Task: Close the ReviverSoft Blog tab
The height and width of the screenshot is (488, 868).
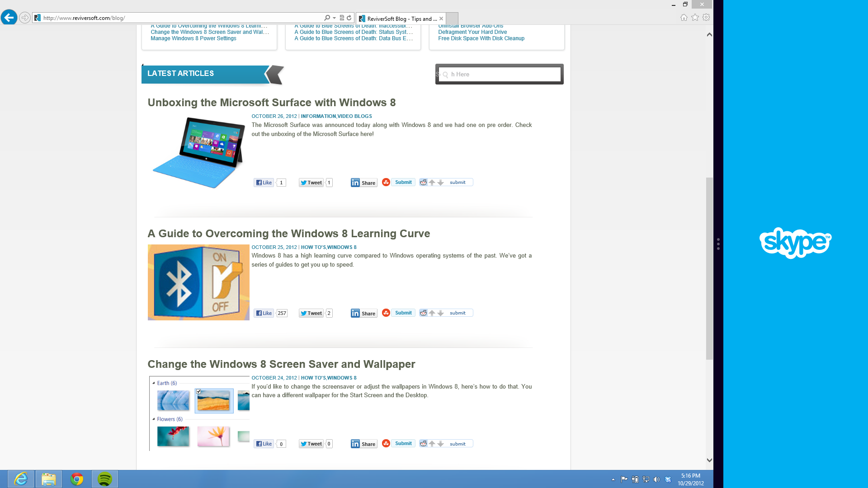Action: pyautogui.click(x=441, y=19)
